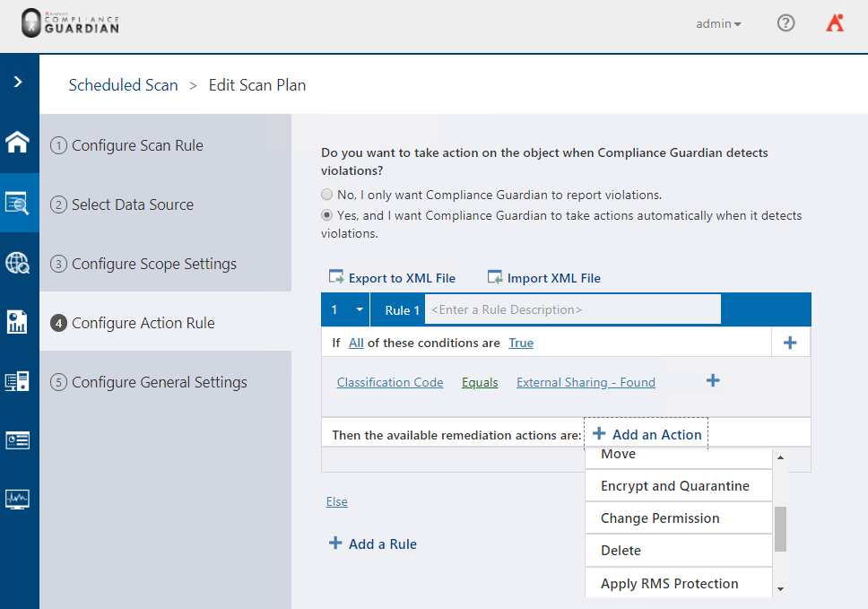Click the plus icon next to External Sharing condition

(x=713, y=380)
